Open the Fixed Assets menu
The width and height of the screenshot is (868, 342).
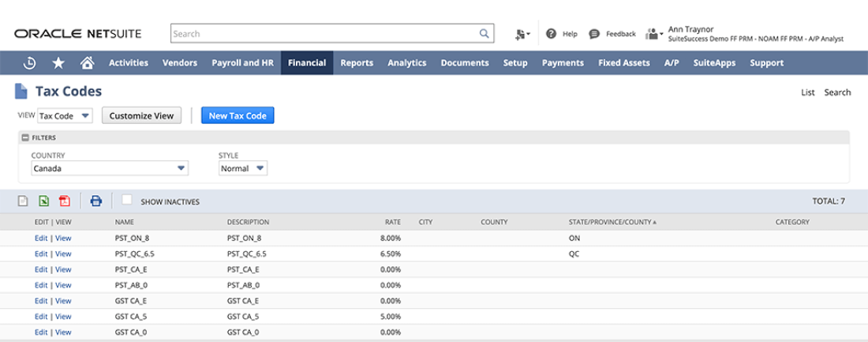[x=623, y=63]
